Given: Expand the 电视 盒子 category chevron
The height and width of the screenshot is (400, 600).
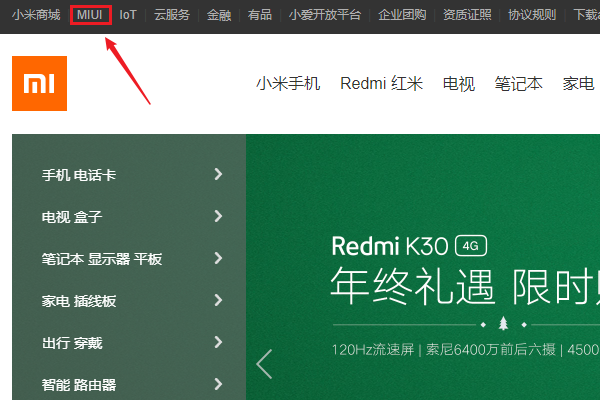Looking at the screenshot, I should (x=218, y=217).
